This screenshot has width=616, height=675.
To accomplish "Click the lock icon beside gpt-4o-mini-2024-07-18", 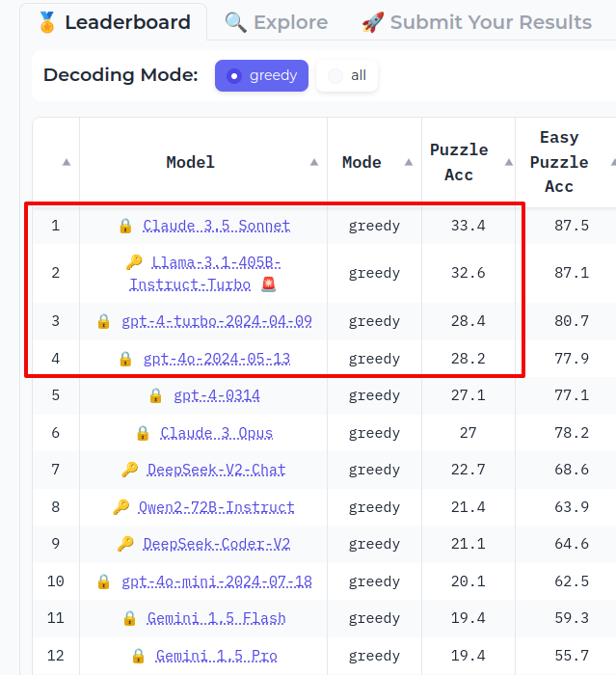I will pyautogui.click(x=103, y=581).
